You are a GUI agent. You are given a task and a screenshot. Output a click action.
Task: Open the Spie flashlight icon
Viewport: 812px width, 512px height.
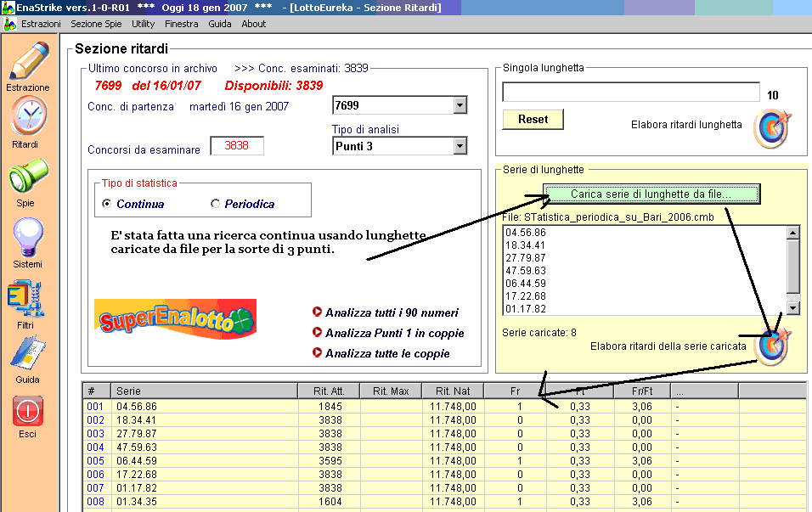[x=27, y=177]
